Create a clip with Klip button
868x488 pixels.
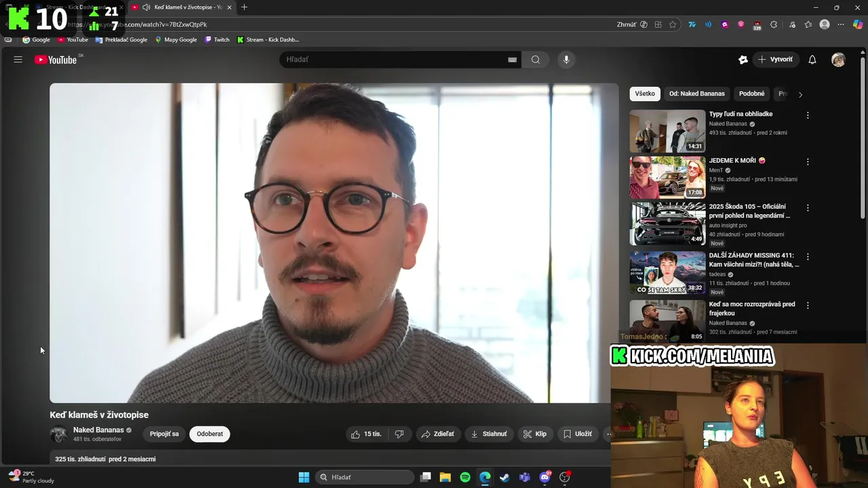click(535, 434)
